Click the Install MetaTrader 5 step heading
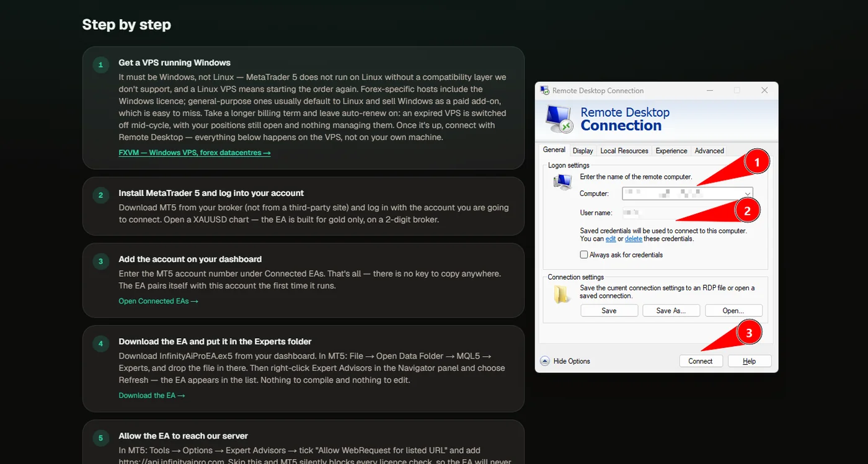 (211, 193)
